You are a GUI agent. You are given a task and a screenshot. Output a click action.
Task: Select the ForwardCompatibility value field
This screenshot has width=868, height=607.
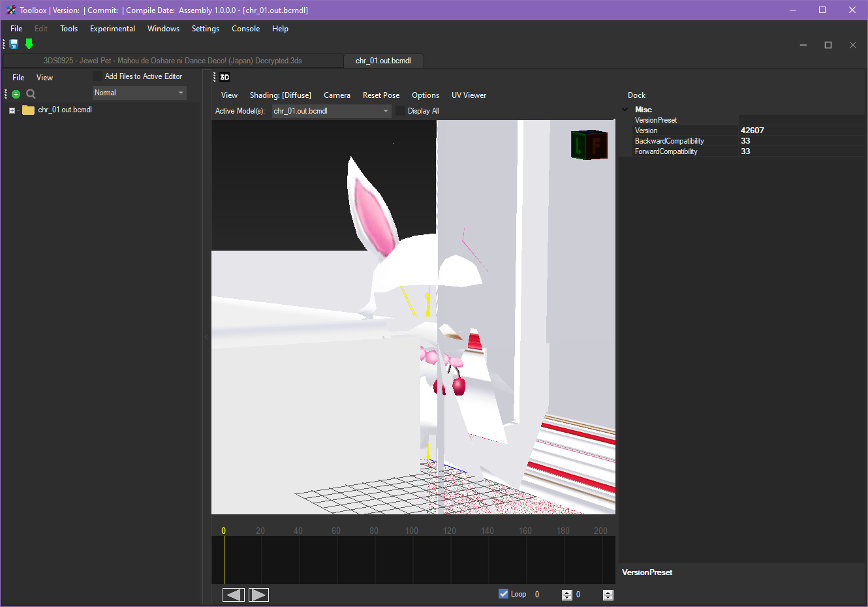pyautogui.click(x=802, y=151)
